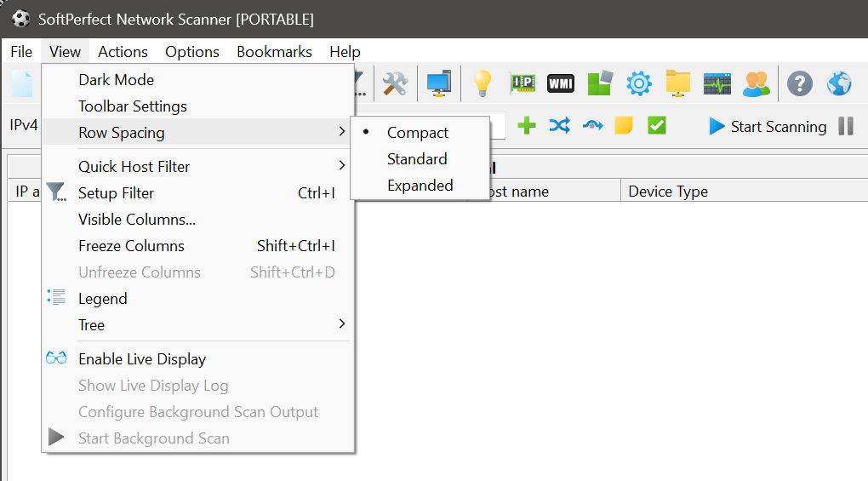The image size is (868, 481).
Task: Click the WMI toolbar icon
Action: [x=561, y=84]
